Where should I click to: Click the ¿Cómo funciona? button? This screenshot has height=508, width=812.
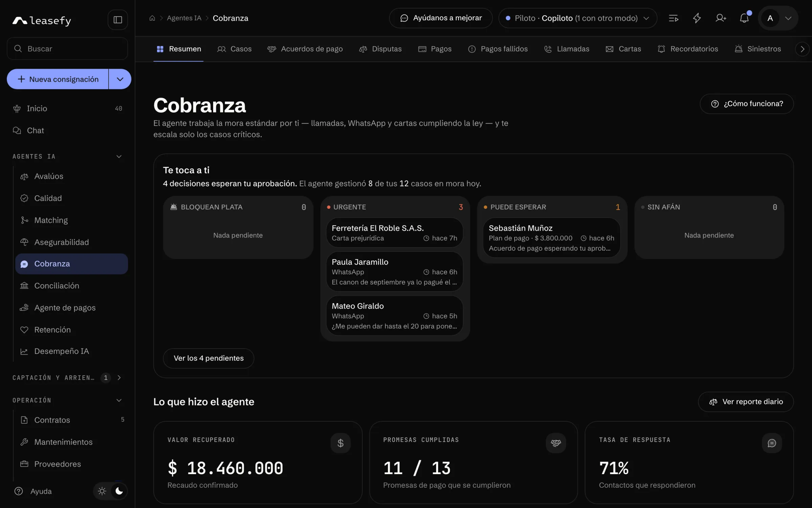pyautogui.click(x=747, y=104)
